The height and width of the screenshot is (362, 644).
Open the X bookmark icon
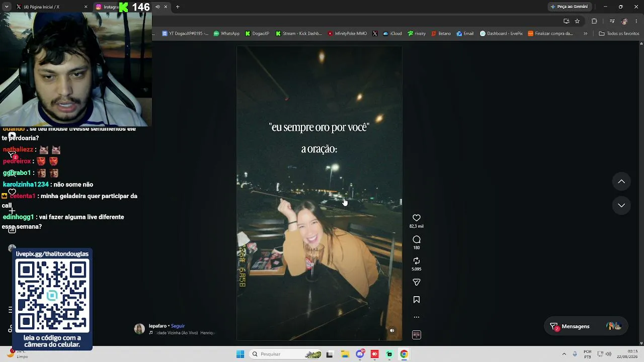tap(375, 34)
